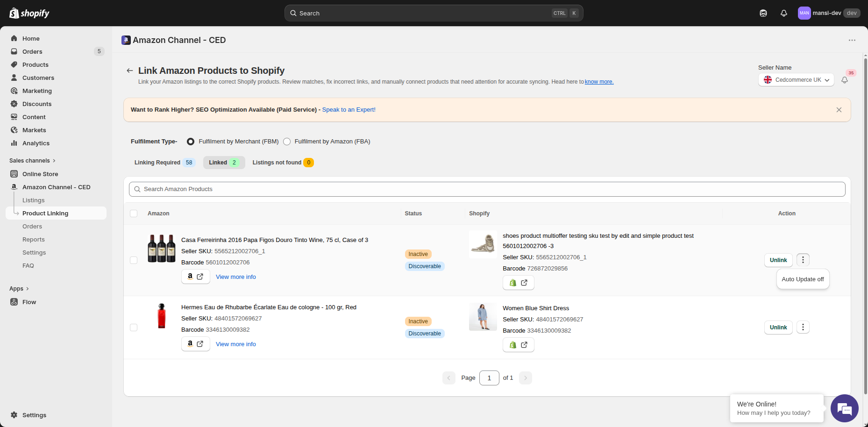Open more actions for Hermes cologne row
The height and width of the screenshot is (427, 868).
pyautogui.click(x=803, y=327)
